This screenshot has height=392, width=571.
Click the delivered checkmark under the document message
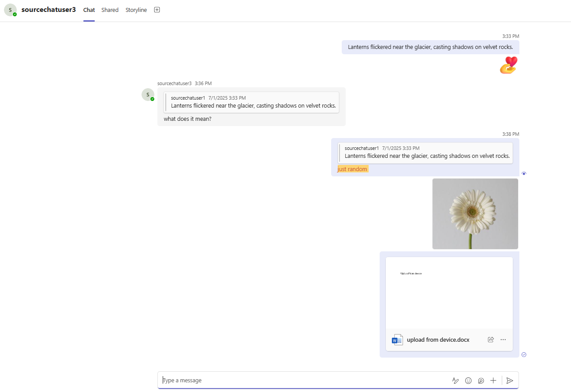click(524, 355)
